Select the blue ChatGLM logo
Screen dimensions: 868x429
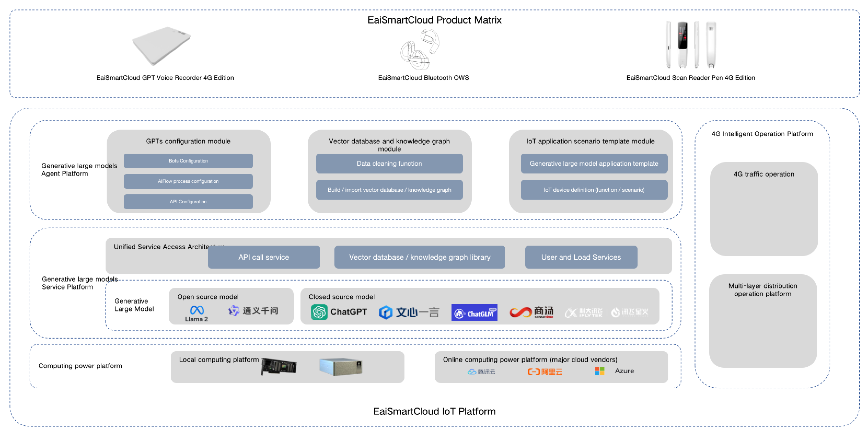pos(474,313)
